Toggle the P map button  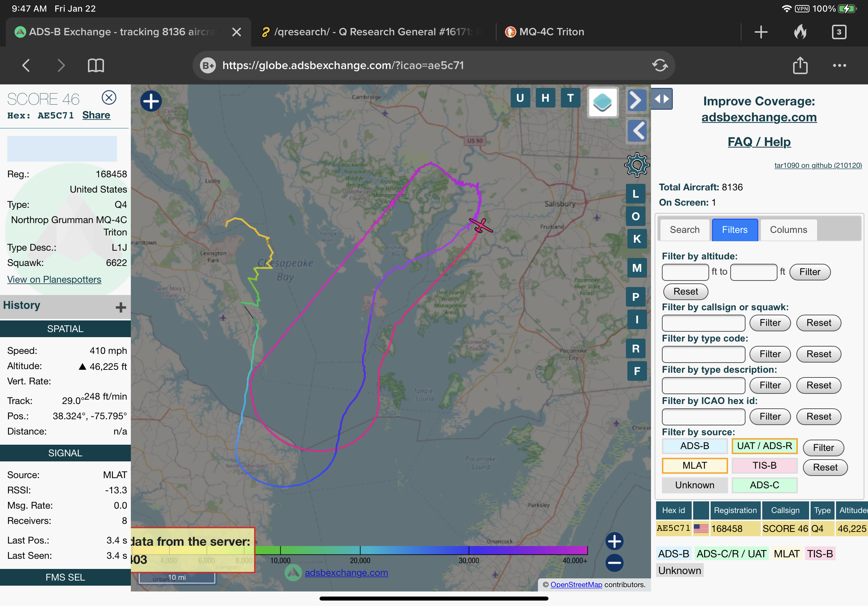point(636,297)
